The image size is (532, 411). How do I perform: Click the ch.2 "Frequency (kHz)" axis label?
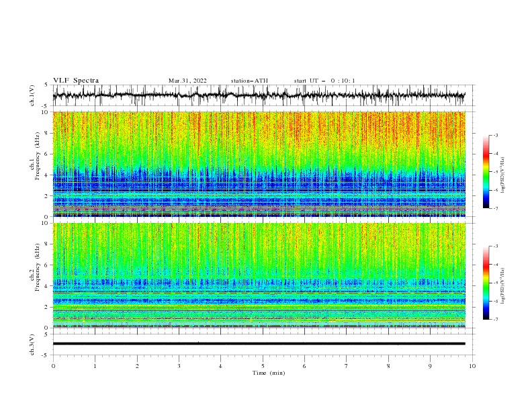[x=38, y=267]
